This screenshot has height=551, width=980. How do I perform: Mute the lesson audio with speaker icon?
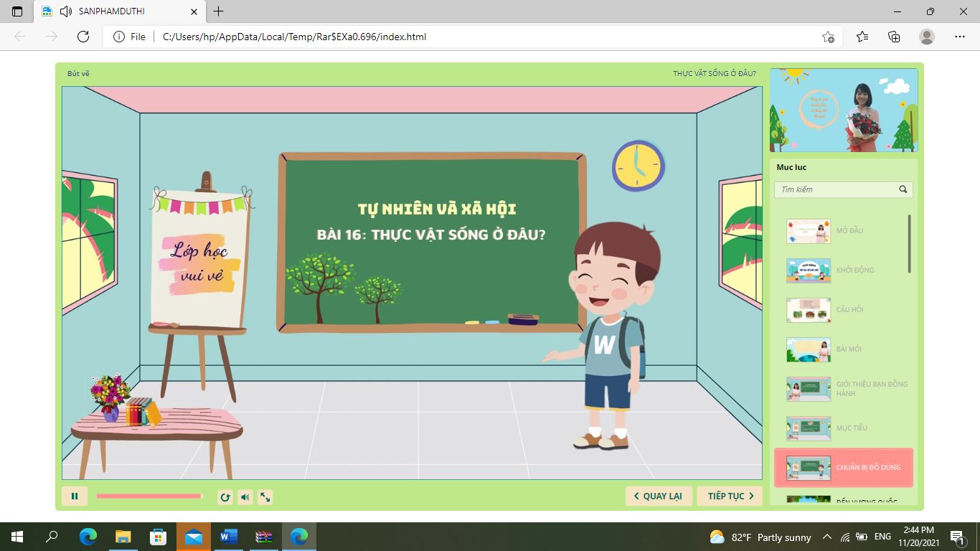pos(245,496)
